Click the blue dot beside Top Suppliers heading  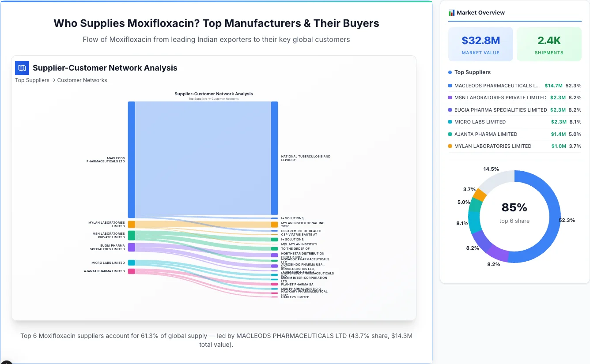tap(450, 72)
